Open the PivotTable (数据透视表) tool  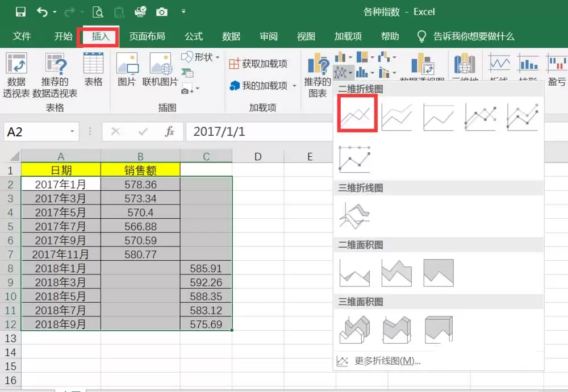[16, 74]
